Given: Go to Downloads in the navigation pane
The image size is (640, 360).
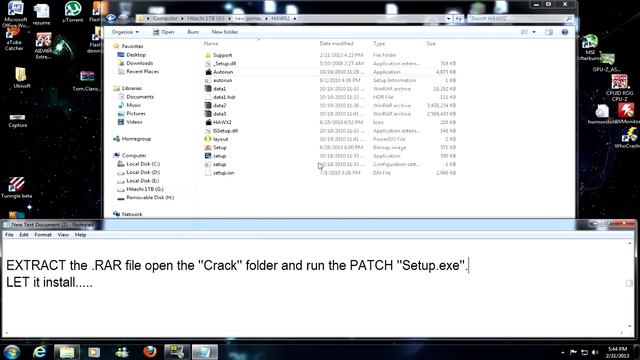Looking at the screenshot, I should 140,63.
